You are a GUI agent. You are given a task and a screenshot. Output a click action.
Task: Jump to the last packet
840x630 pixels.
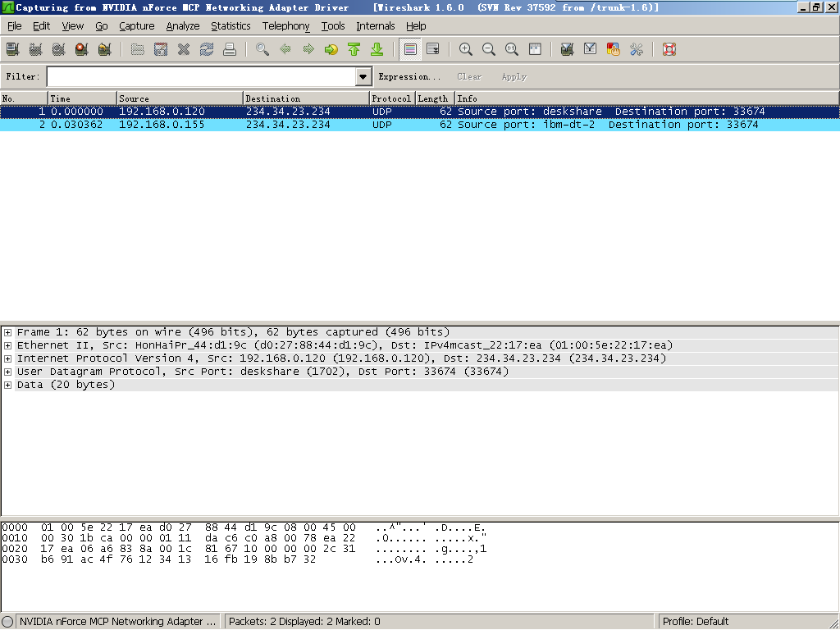[x=377, y=50]
